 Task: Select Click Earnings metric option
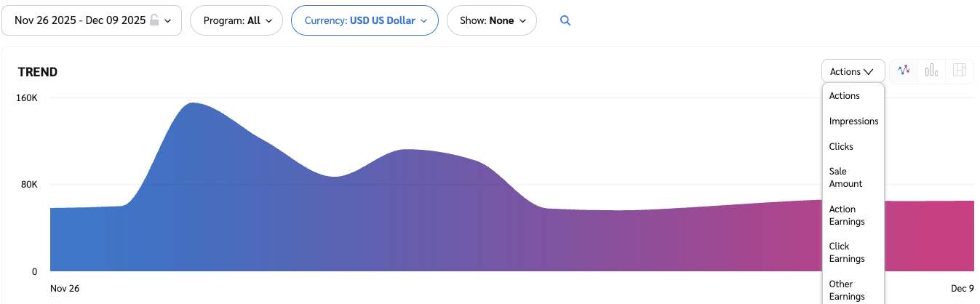pyautogui.click(x=847, y=252)
